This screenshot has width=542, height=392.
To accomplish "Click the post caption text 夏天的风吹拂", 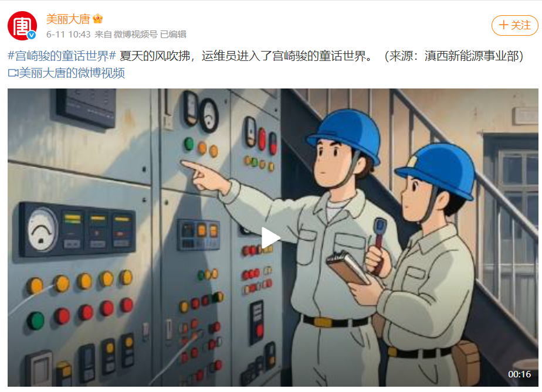I will click(x=154, y=56).
